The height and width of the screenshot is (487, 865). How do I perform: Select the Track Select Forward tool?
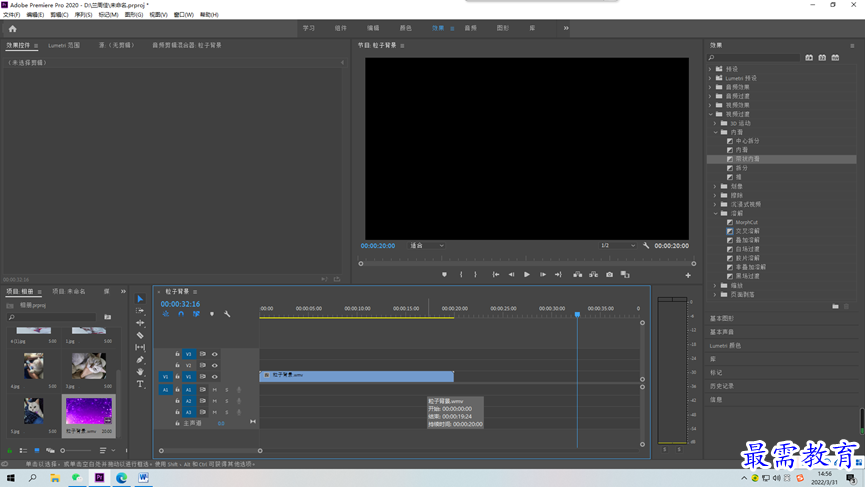pyautogui.click(x=140, y=311)
